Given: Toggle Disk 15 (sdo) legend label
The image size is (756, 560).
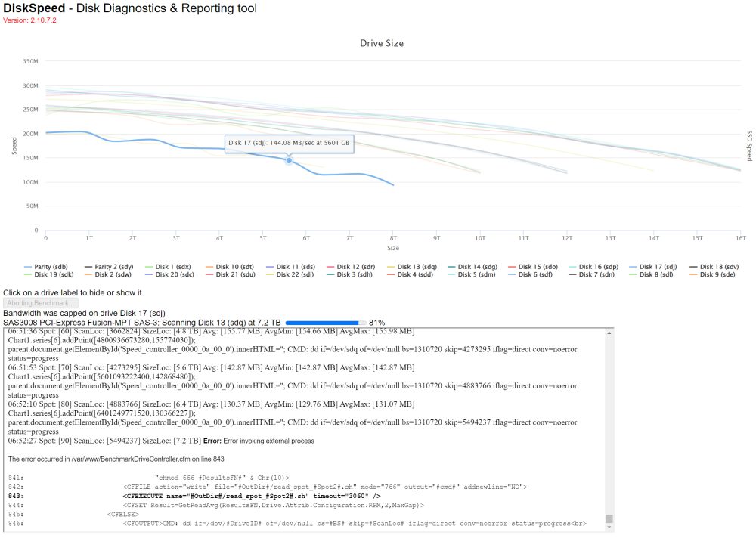Looking at the screenshot, I should click(533, 267).
